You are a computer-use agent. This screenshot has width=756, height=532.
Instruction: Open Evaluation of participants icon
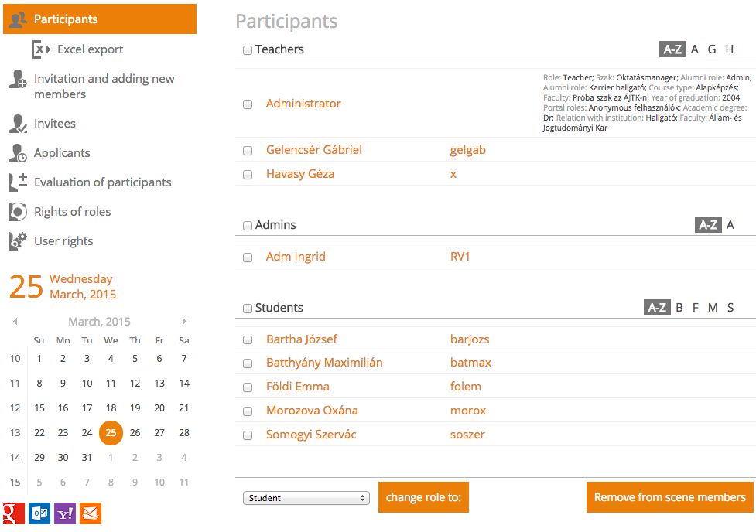(x=17, y=182)
